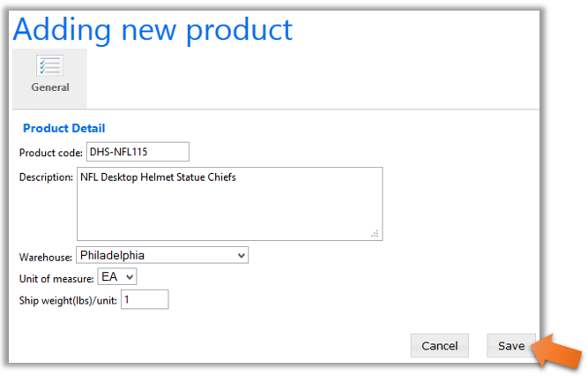Screen dimensions: 588x376
Task: Click the Description label
Action: pos(46,177)
